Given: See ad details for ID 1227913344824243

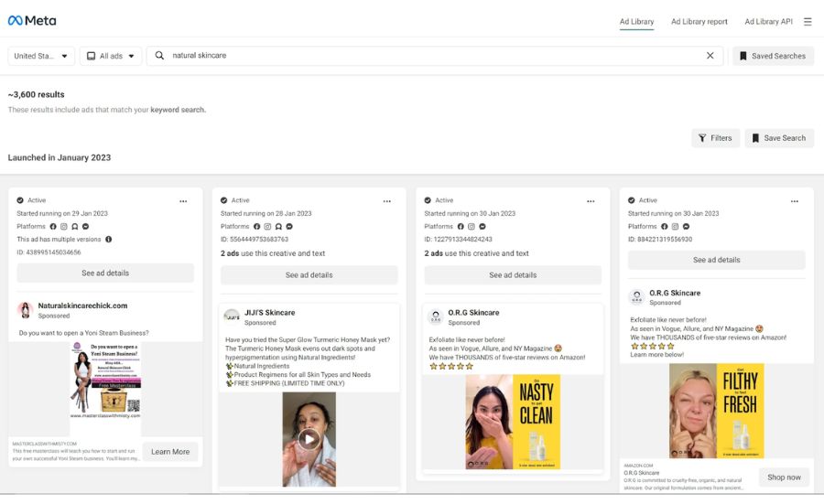Looking at the screenshot, I should click(x=513, y=275).
